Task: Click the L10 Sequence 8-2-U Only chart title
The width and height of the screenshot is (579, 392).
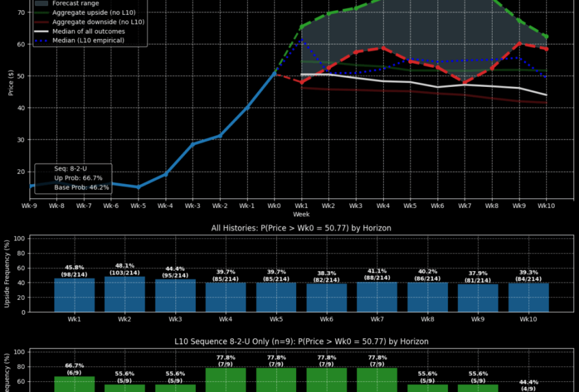Action: tap(301, 341)
